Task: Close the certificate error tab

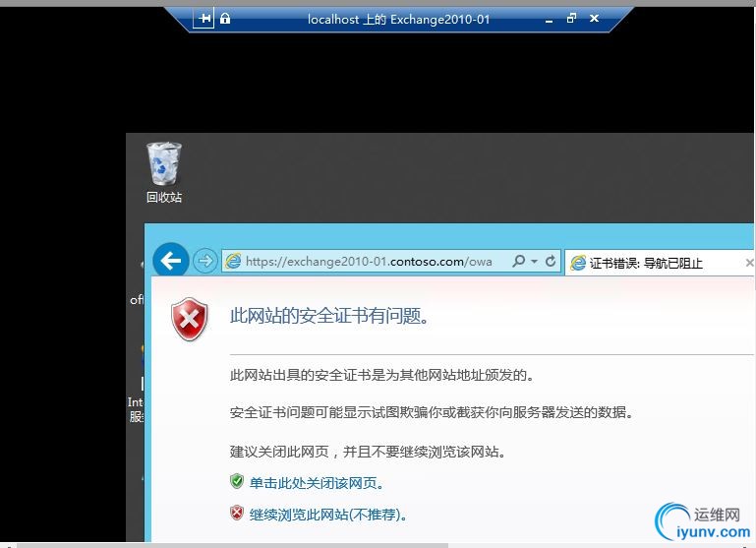Action: click(749, 263)
